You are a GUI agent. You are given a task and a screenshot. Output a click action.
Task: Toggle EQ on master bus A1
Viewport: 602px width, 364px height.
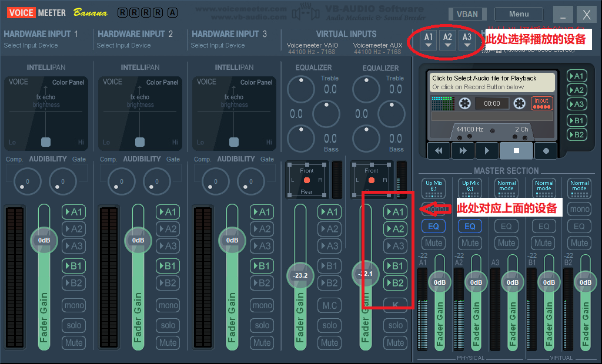(x=433, y=226)
